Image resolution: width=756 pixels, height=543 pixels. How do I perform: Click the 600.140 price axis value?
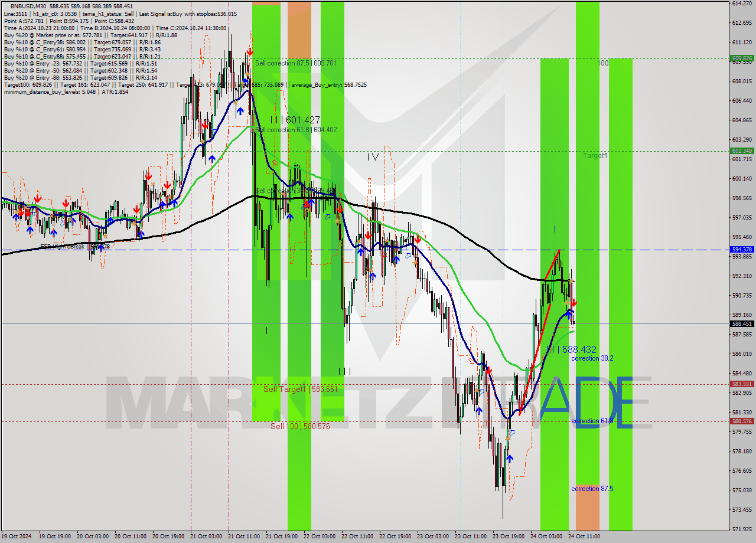pos(742,178)
